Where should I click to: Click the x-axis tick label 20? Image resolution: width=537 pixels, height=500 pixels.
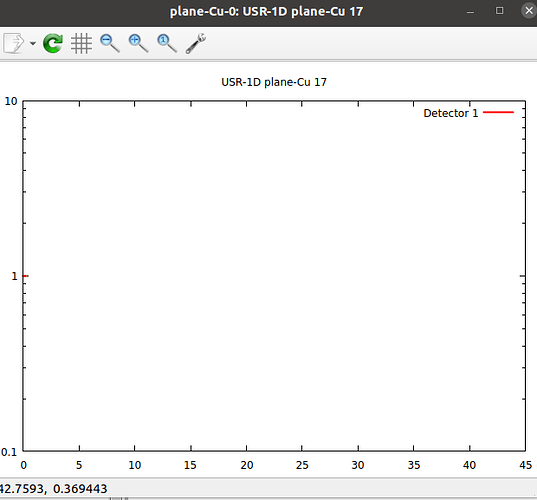coord(247,465)
